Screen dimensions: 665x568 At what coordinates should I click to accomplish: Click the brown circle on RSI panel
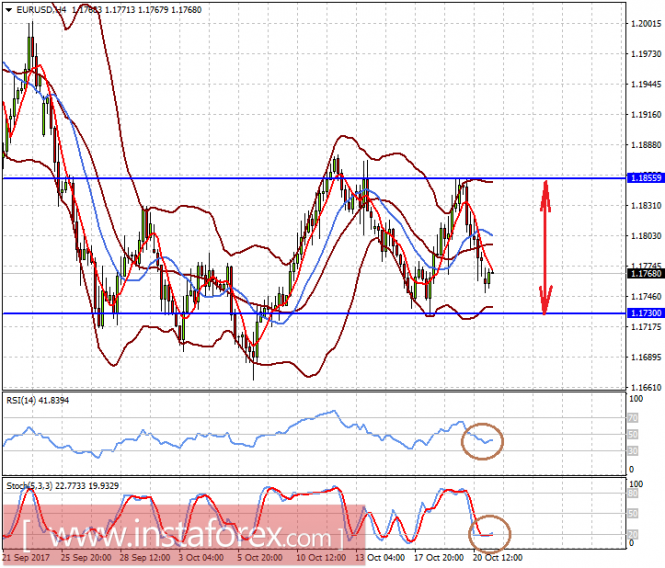click(482, 441)
